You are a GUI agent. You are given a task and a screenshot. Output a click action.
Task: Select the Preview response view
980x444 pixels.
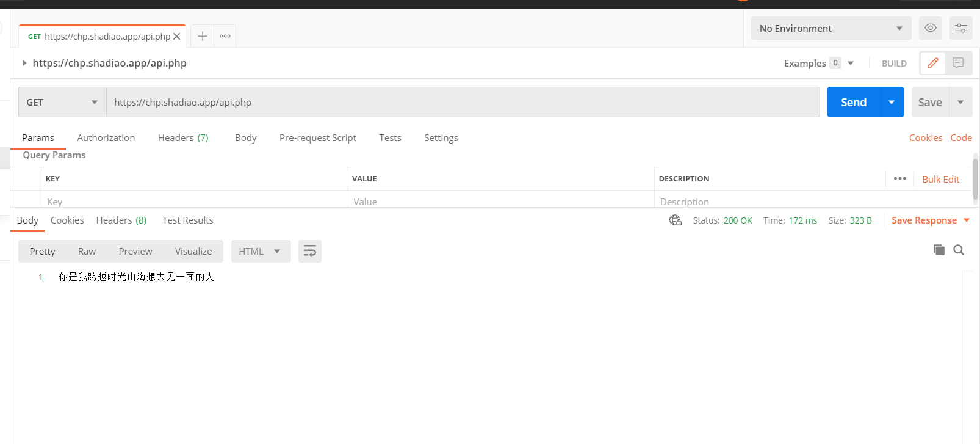[135, 251]
